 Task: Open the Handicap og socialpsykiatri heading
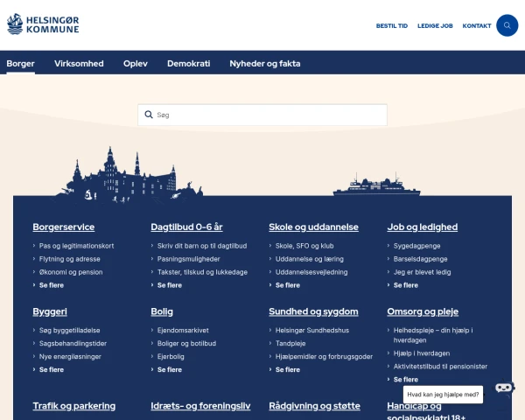coord(426,411)
